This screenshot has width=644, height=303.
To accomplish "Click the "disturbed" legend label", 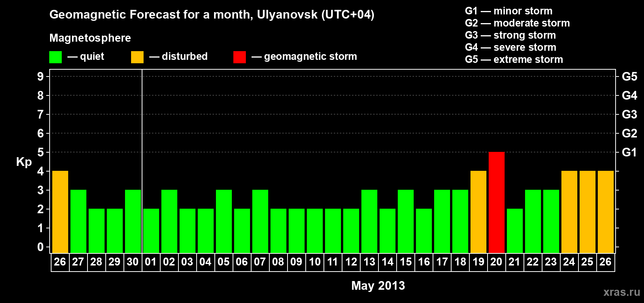I will coord(185,56).
